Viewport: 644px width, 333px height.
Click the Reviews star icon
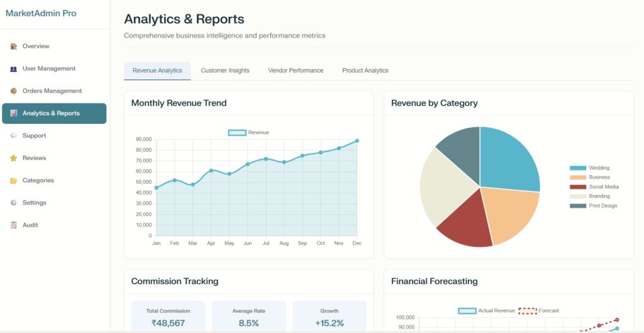point(14,158)
